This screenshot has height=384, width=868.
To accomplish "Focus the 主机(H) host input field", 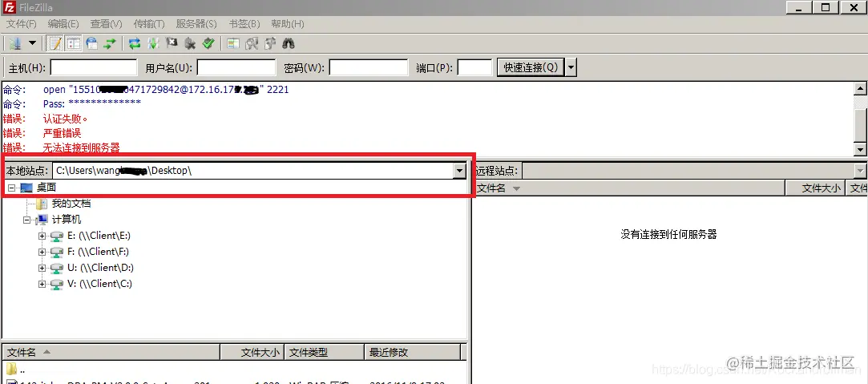I will [x=94, y=67].
